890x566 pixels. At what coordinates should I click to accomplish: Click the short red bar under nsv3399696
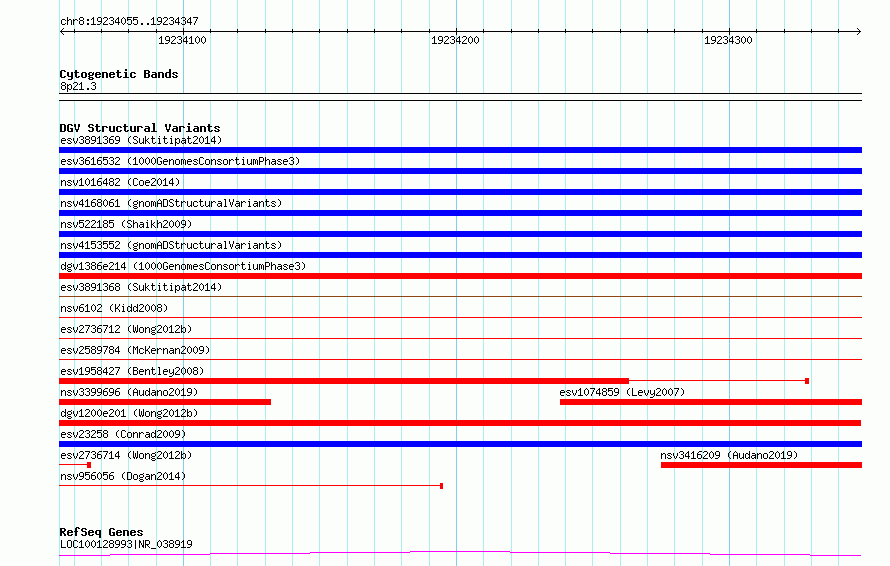165,402
